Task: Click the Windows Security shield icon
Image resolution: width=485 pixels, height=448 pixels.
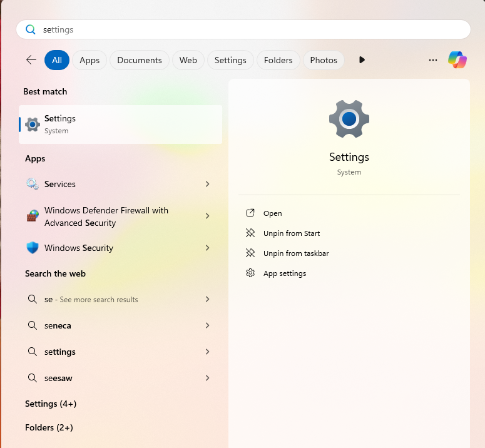Action: pos(33,248)
